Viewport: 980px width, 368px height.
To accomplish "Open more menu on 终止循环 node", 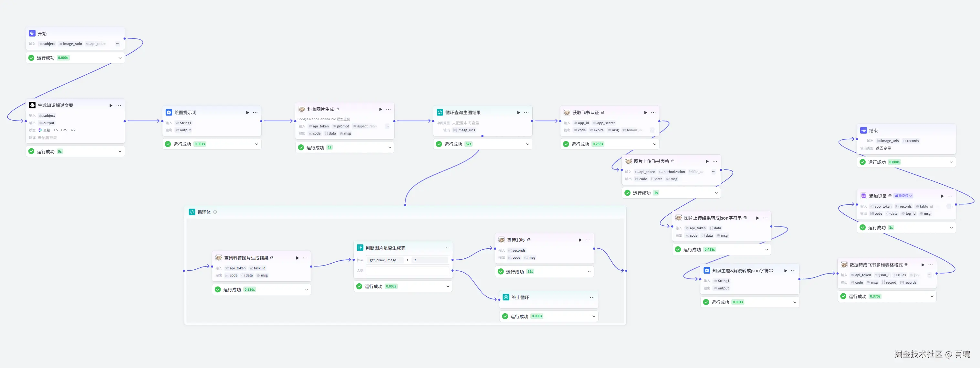I will click(592, 298).
